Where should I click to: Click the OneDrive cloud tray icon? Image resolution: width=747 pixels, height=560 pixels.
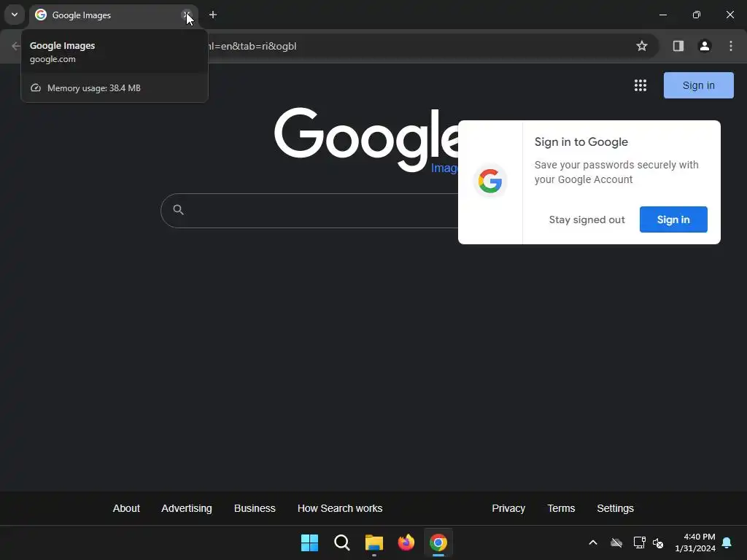pos(616,542)
